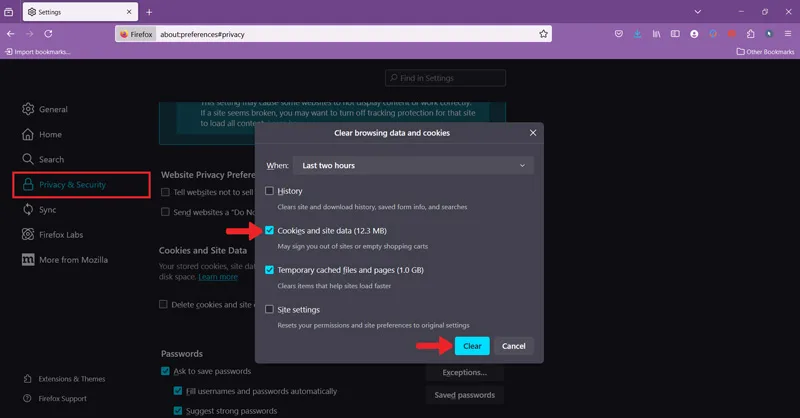Expand the When time range dropdown
Viewport: 800px width, 418px height.
coord(413,165)
